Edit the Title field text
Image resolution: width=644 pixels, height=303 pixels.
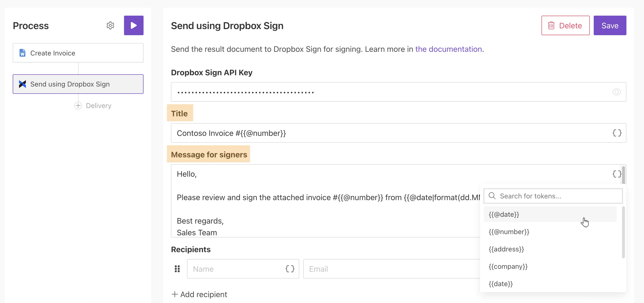tap(398, 133)
